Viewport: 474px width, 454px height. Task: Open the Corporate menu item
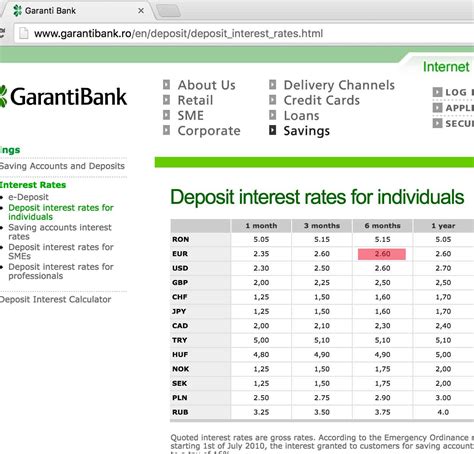pyautogui.click(x=209, y=131)
